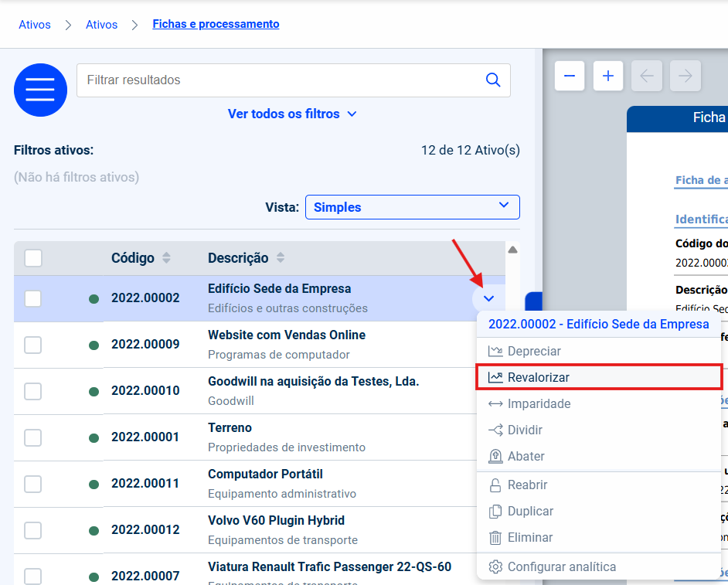This screenshot has width=728, height=585.
Task: Toggle the select-all header checkbox
Action: click(33, 258)
